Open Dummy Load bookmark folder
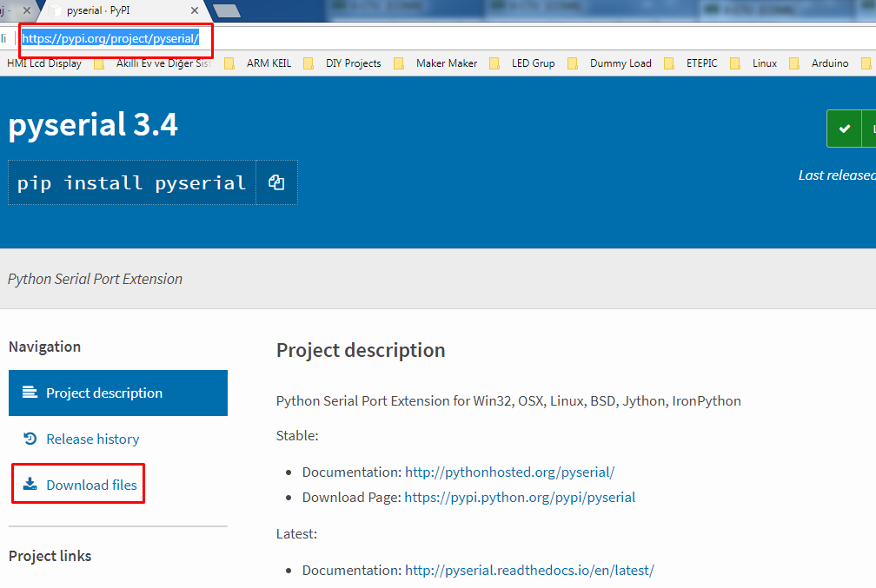The width and height of the screenshot is (876, 588). click(x=620, y=63)
